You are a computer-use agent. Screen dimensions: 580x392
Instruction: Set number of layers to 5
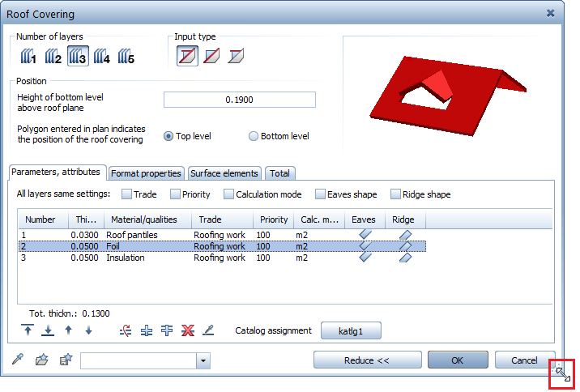click(126, 56)
